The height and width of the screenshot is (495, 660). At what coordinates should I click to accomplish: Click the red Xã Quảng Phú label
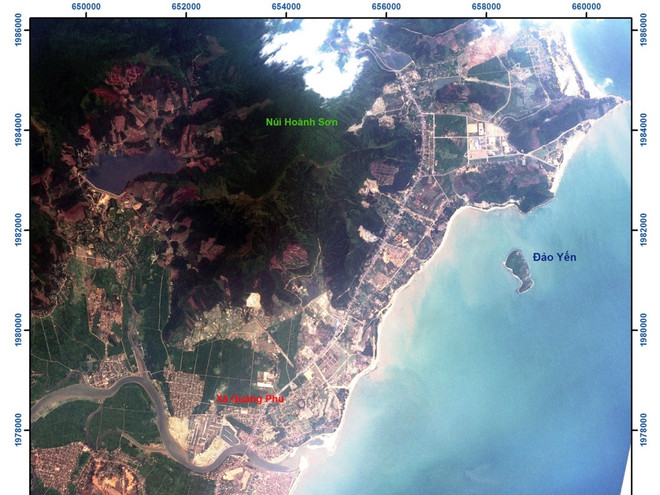[x=251, y=399]
